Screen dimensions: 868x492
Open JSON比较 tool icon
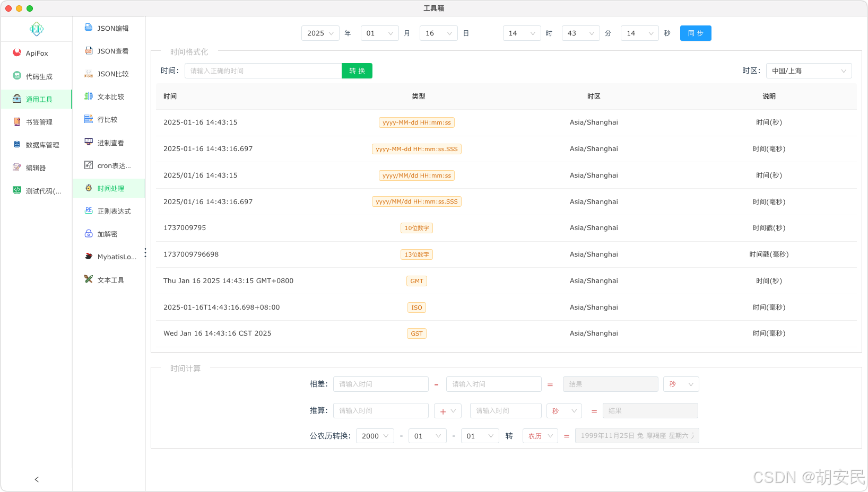coord(89,73)
